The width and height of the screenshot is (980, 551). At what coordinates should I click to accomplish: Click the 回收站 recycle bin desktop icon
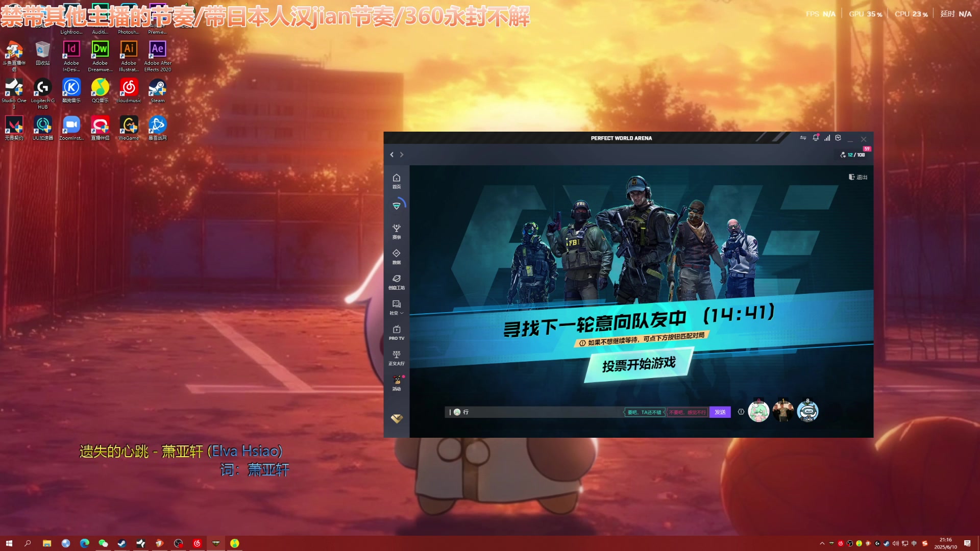tap(43, 53)
